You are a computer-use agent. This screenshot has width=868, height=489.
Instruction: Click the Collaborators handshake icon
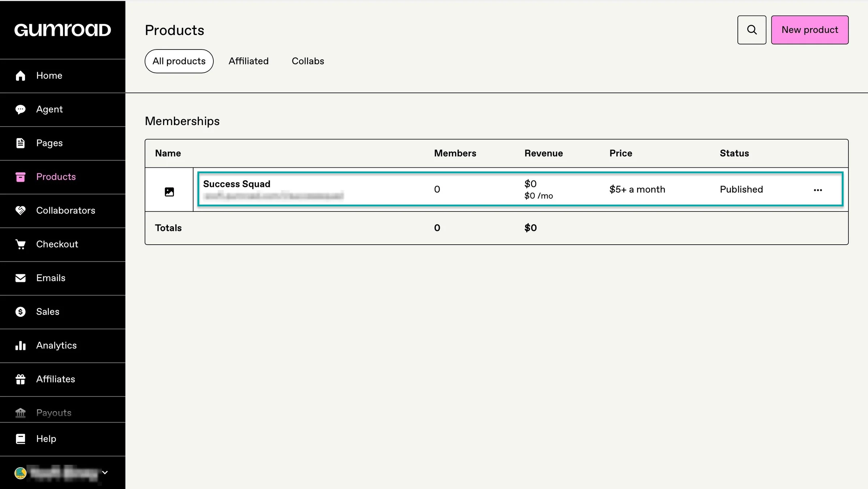pos(21,210)
